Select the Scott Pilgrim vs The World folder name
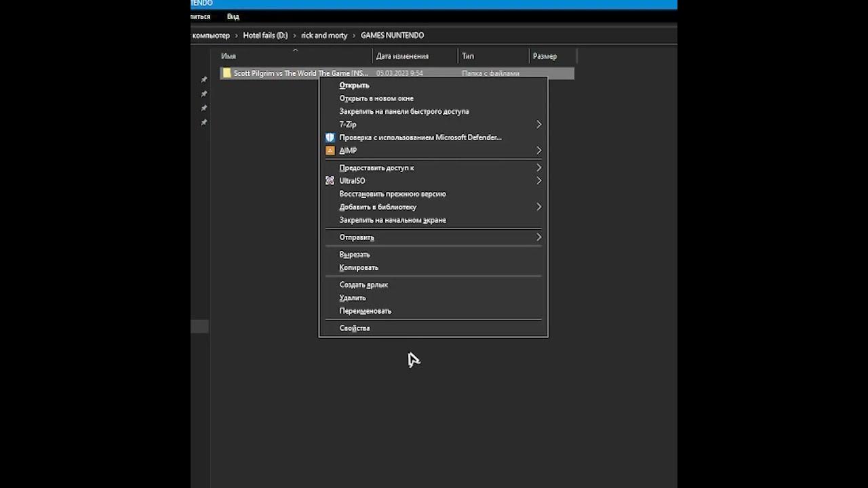This screenshot has width=868, height=488. point(301,73)
